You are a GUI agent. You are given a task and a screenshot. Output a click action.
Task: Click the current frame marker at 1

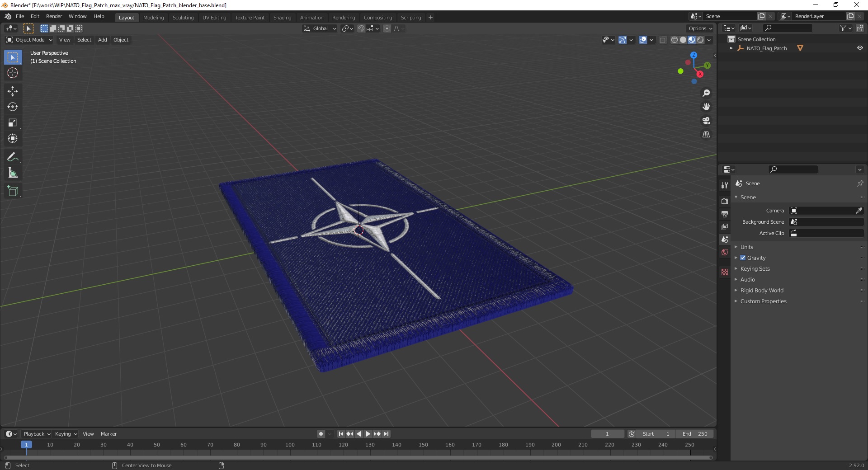tap(26, 445)
